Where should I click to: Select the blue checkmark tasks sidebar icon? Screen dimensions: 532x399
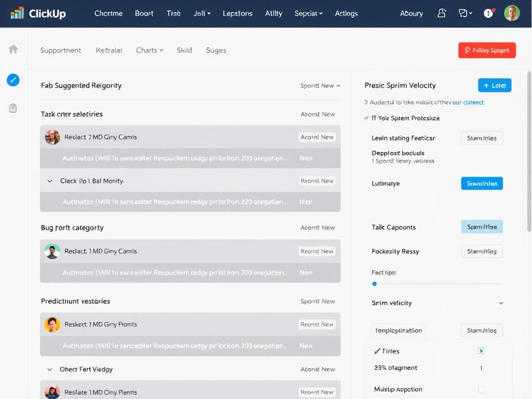pyautogui.click(x=13, y=80)
